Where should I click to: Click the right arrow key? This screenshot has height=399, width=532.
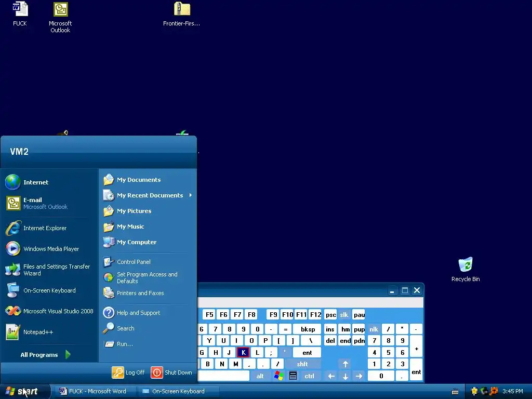click(x=359, y=376)
